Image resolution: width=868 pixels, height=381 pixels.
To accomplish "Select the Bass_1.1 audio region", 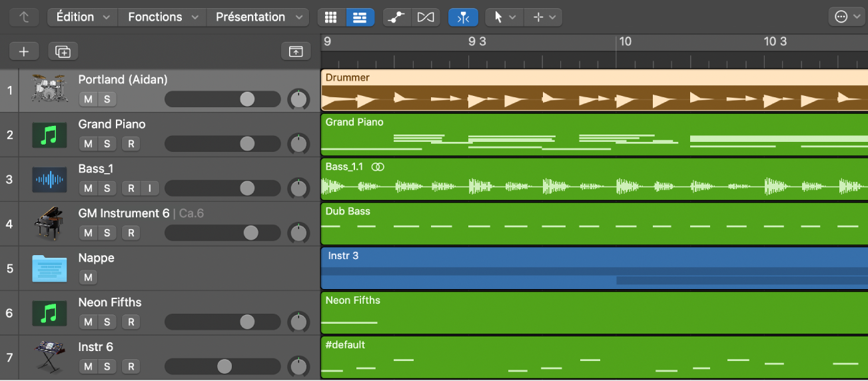I will click(x=594, y=179).
